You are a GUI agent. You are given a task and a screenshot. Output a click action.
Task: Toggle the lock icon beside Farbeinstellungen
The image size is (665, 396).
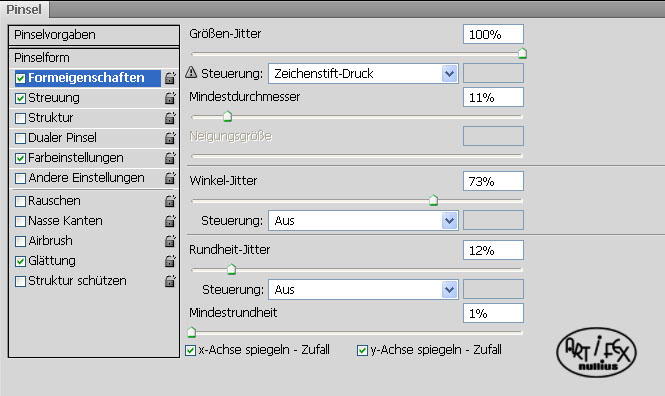[170, 158]
